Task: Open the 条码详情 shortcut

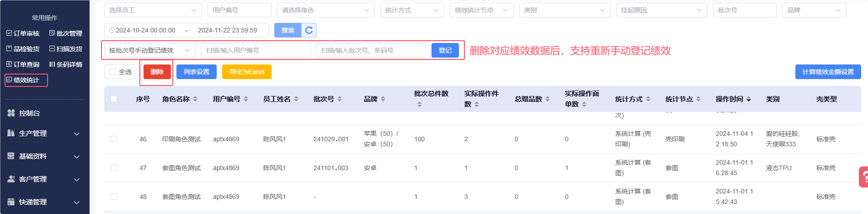Action: pos(66,64)
